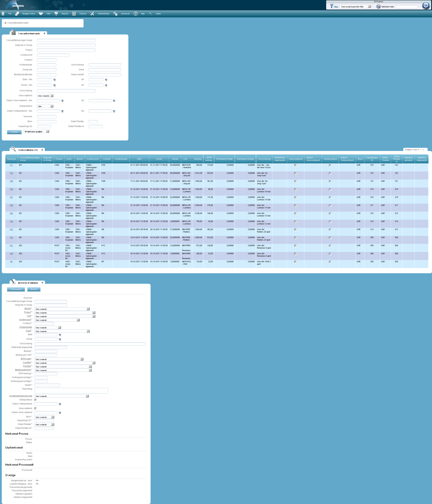Screen dimensions: 432x504
Task: Collapse the Zoekresultaten panel
Action: coord(42,150)
